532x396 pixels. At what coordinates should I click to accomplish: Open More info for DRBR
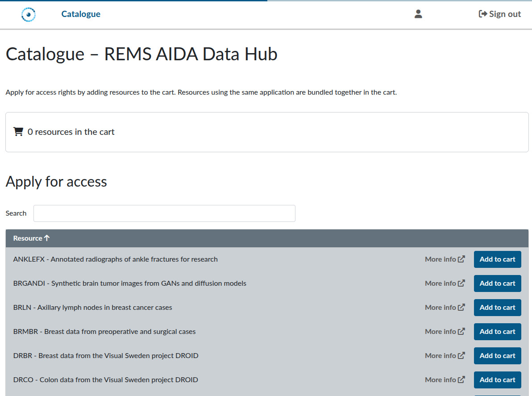point(445,356)
